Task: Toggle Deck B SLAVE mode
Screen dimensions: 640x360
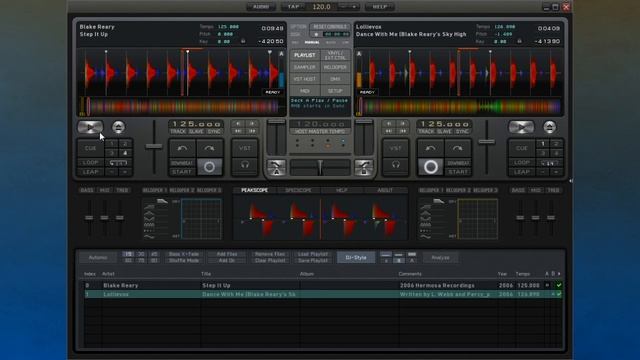Action: 444,131
